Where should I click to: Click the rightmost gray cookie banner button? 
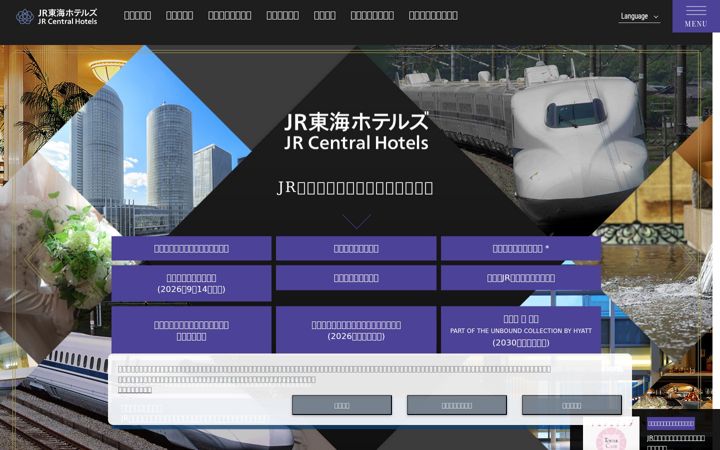(x=572, y=405)
